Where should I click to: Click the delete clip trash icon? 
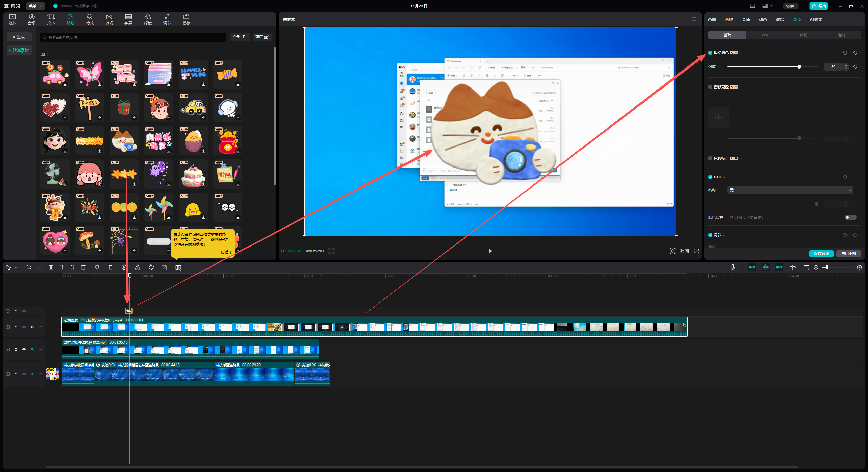[x=83, y=267]
